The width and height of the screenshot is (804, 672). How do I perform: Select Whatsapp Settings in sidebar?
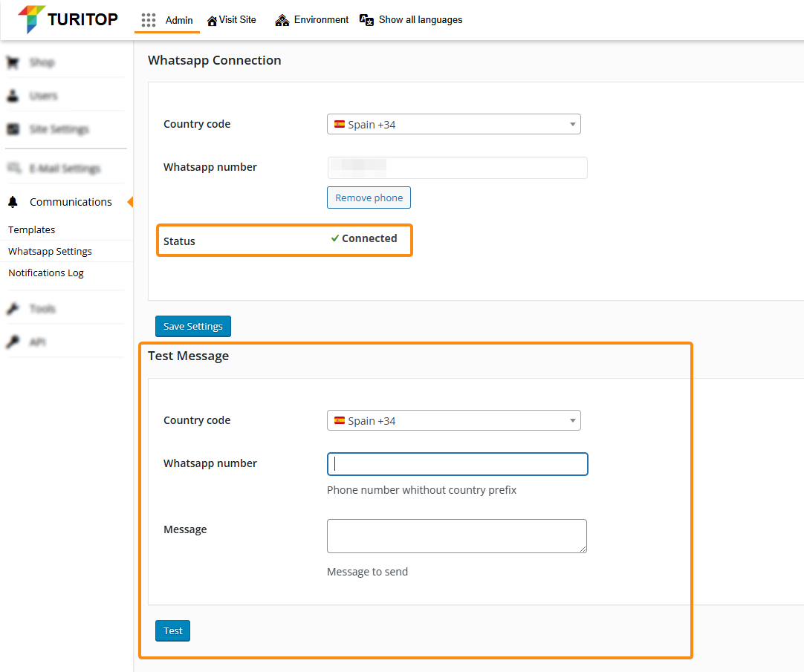(x=50, y=252)
